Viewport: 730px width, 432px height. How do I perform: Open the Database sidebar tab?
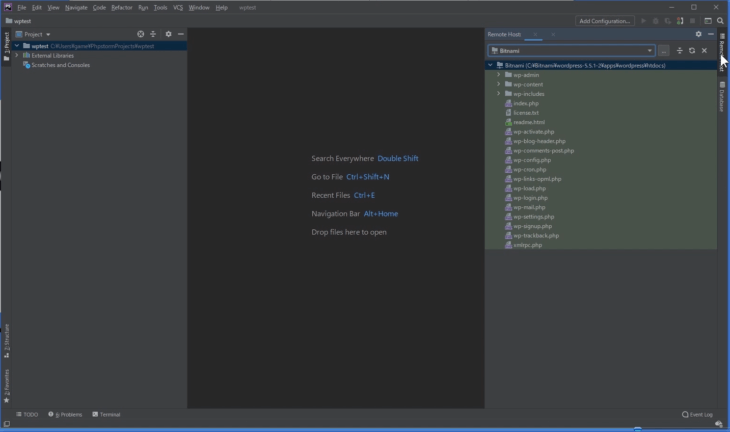pyautogui.click(x=722, y=97)
